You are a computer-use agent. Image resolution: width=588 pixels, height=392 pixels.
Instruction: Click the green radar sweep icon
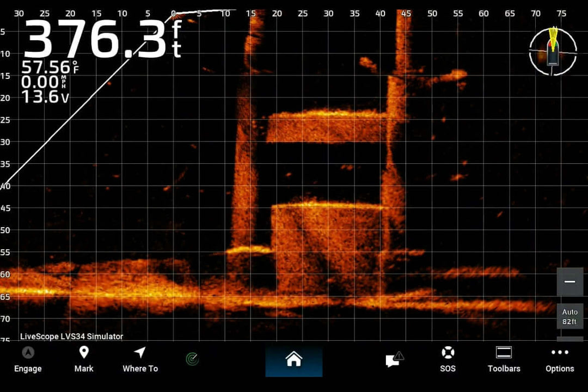pyautogui.click(x=192, y=359)
